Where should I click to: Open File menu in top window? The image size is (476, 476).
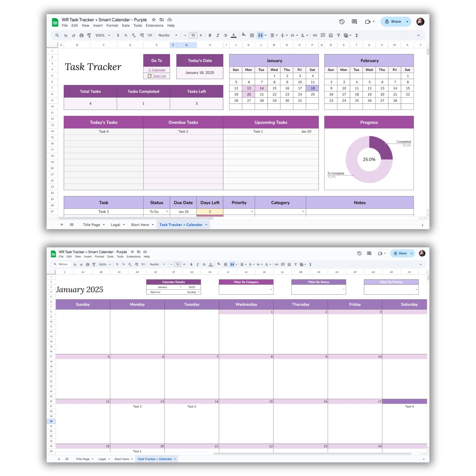65,25
